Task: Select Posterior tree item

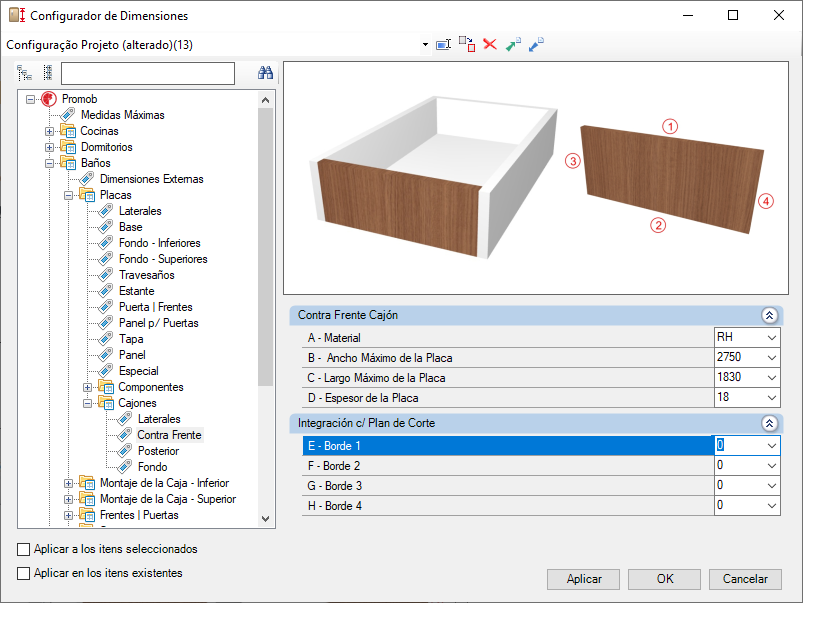Action: tap(158, 451)
